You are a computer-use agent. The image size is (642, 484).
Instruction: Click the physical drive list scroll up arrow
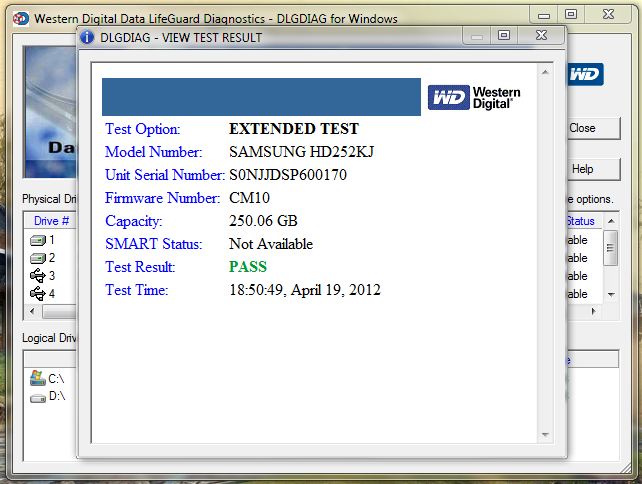point(611,221)
